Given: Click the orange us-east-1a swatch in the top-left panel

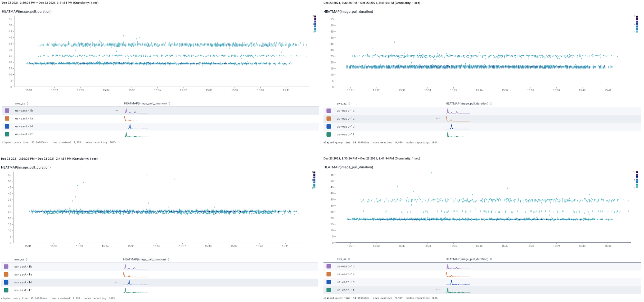Looking at the screenshot, I should (x=7, y=119).
